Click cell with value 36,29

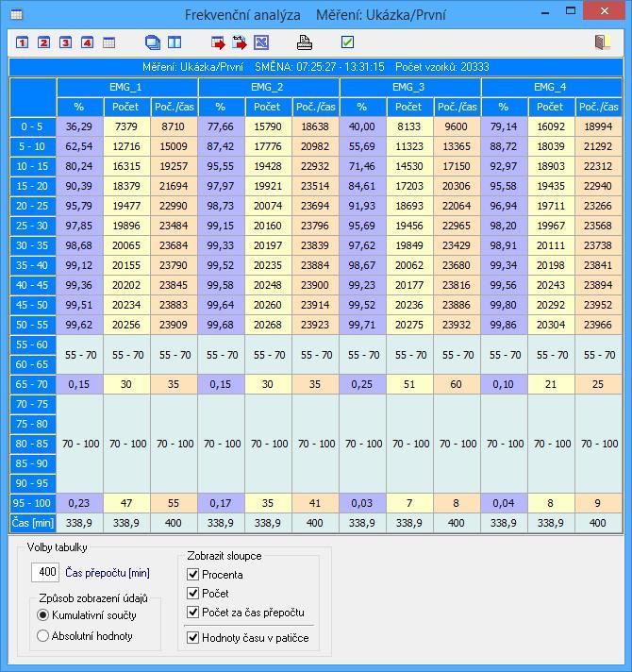pyautogui.click(x=79, y=126)
